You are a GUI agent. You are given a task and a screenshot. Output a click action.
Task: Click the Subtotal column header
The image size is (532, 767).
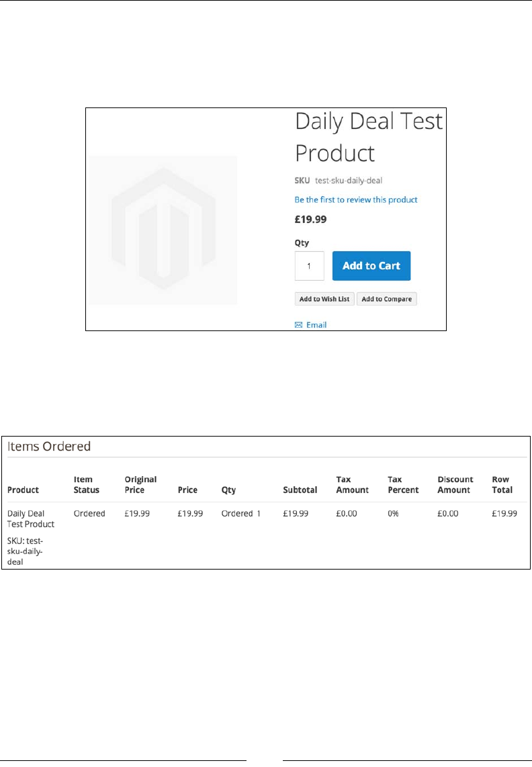pos(300,490)
